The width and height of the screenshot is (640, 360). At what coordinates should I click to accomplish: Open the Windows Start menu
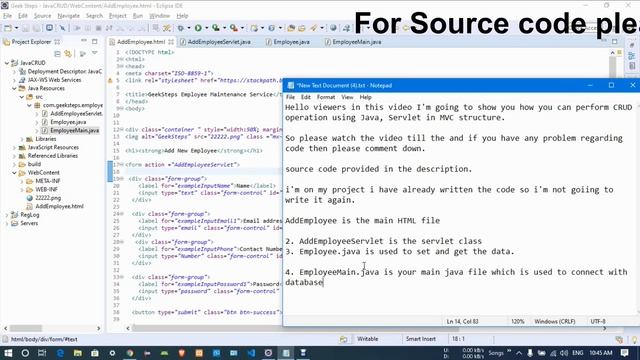point(8,353)
